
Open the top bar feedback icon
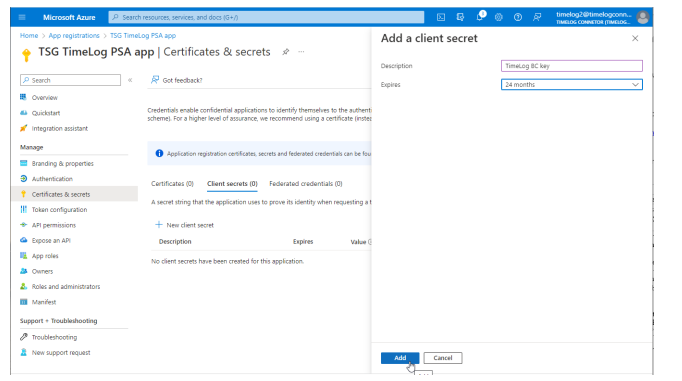(x=537, y=17)
